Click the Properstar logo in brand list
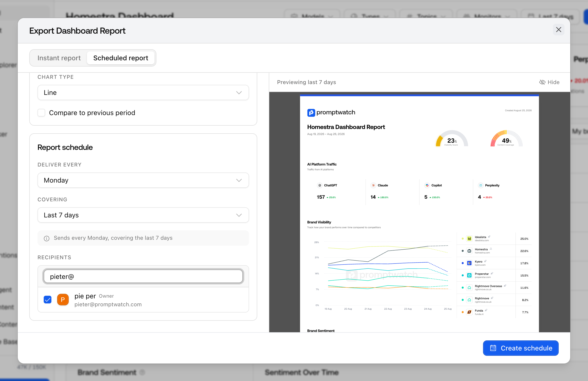Image resolution: width=588 pixels, height=381 pixels. click(x=469, y=275)
